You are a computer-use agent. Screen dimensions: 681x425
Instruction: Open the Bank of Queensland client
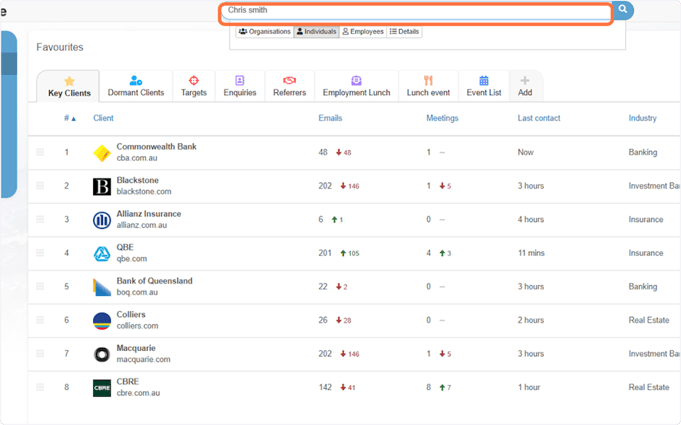154,281
